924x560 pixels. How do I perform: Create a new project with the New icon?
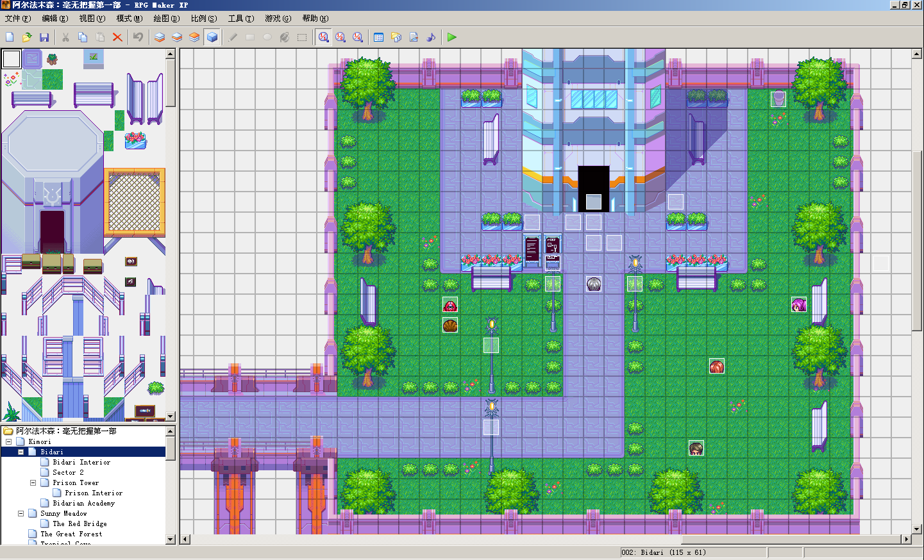click(10, 37)
